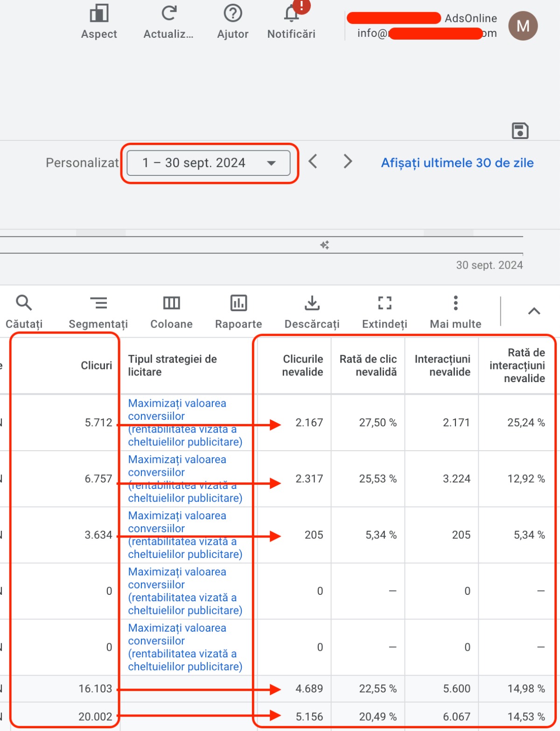Image resolution: width=560 pixels, height=731 pixels.
Task: Sort by Interacțiuni nevalide column header
Action: click(x=442, y=365)
